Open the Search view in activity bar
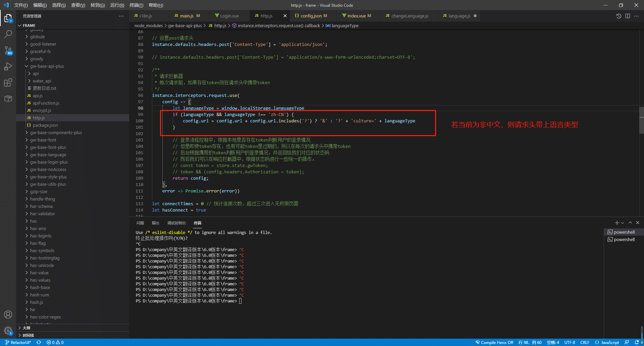Viewport: 644px width, 346px height. [x=8, y=34]
